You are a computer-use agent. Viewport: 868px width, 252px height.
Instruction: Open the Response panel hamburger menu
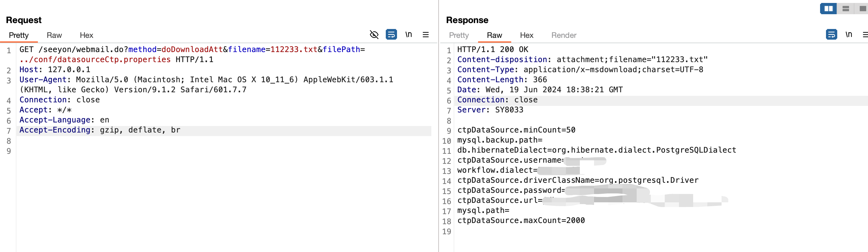click(x=865, y=35)
